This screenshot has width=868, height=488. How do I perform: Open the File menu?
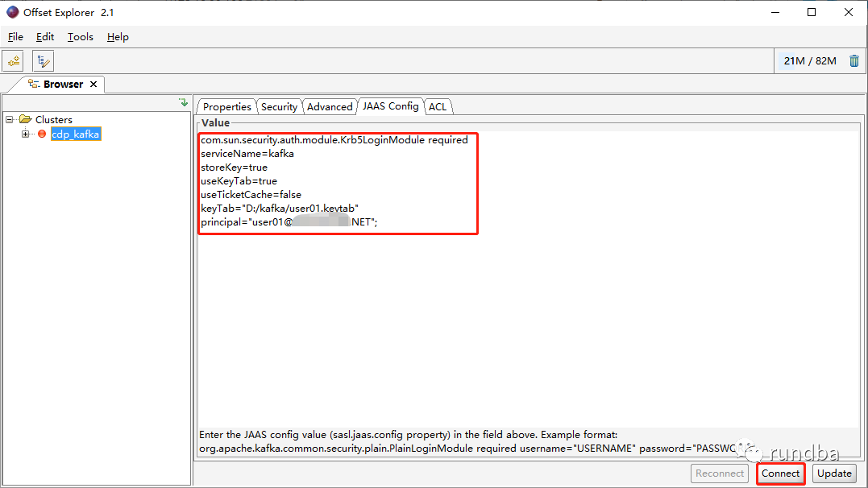[x=15, y=37]
